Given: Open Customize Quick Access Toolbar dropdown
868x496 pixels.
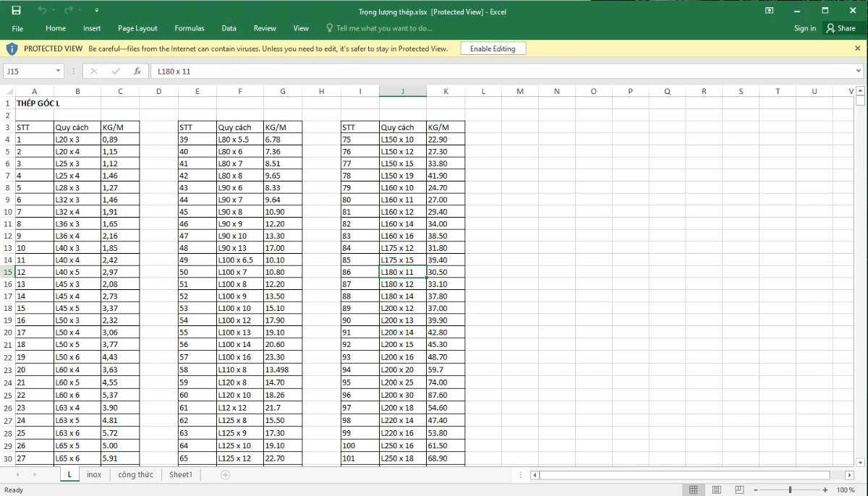Looking at the screenshot, I should (x=97, y=11).
